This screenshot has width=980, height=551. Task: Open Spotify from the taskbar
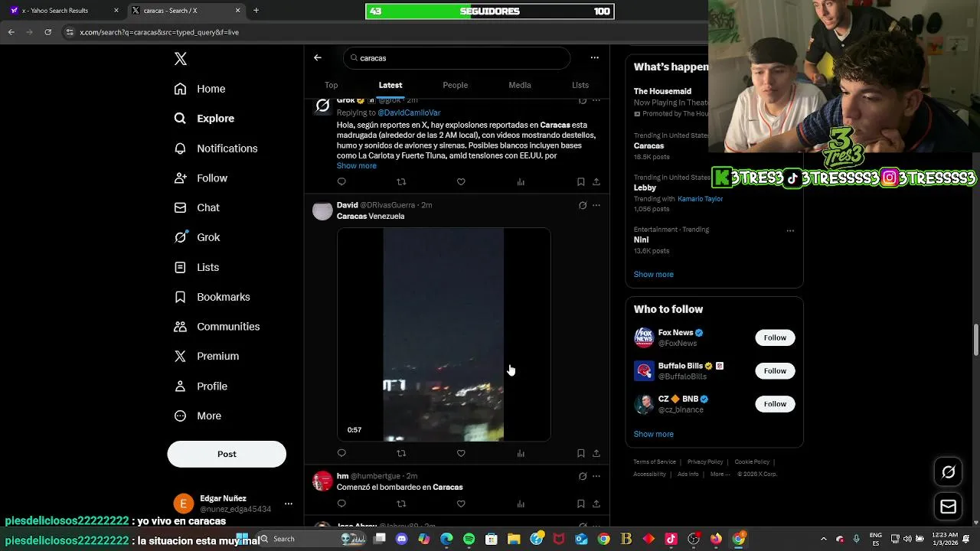point(469,539)
